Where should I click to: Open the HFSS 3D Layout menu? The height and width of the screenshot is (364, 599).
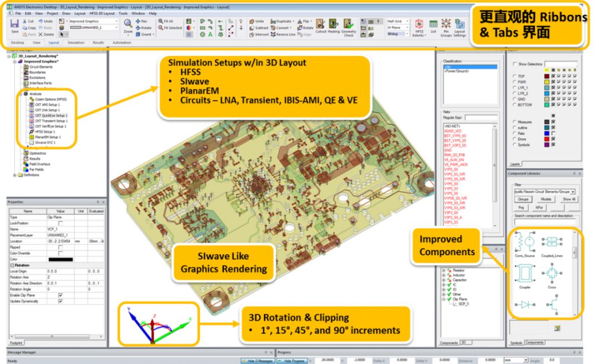[102, 13]
